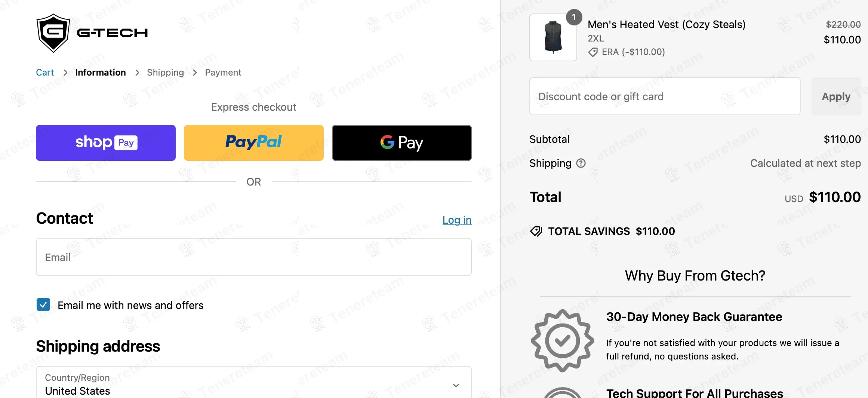Select the Information breadcrumb step

100,73
